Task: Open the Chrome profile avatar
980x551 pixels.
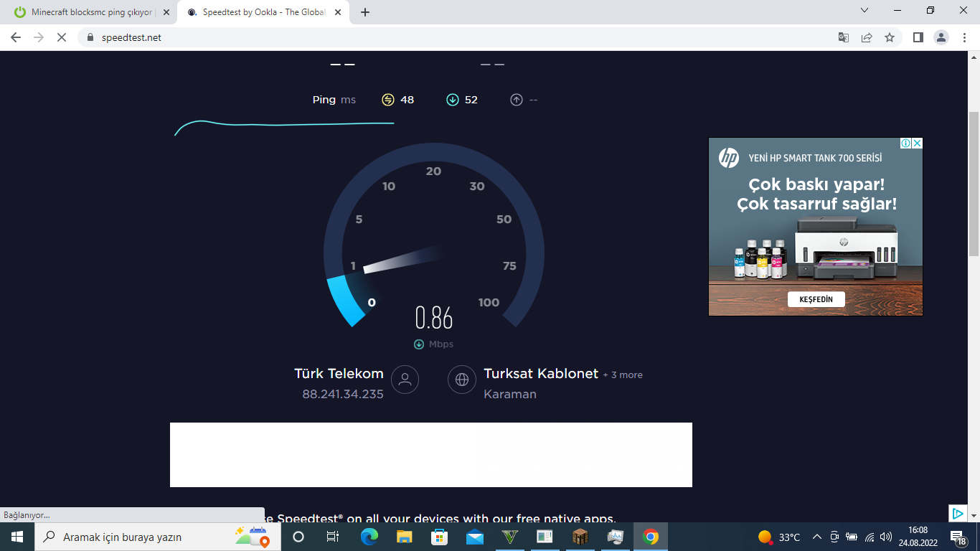Action: pos(941,37)
